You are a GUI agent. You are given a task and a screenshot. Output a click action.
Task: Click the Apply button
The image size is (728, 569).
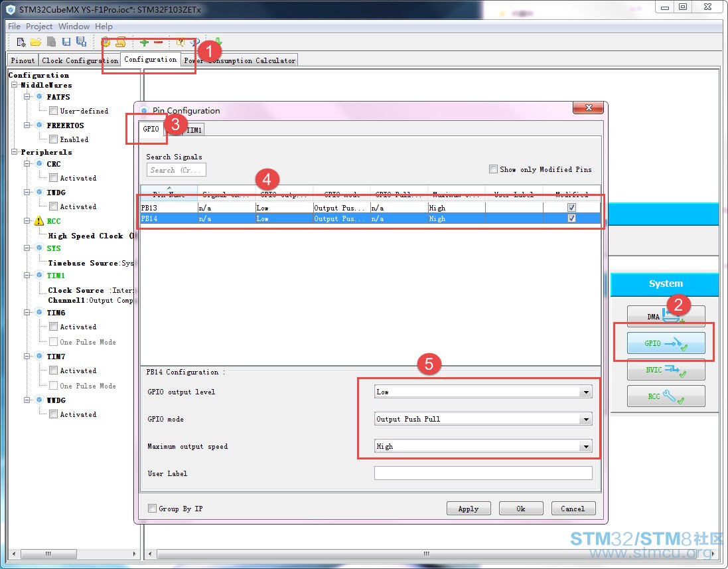[469, 509]
